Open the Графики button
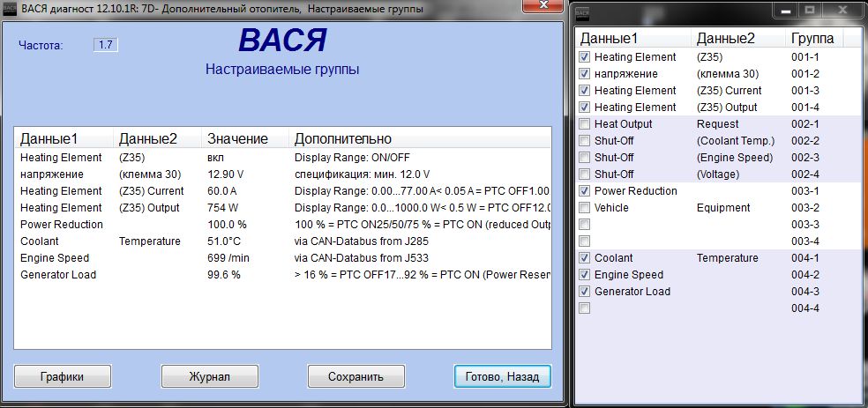 pyautogui.click(x=63, y=376)
